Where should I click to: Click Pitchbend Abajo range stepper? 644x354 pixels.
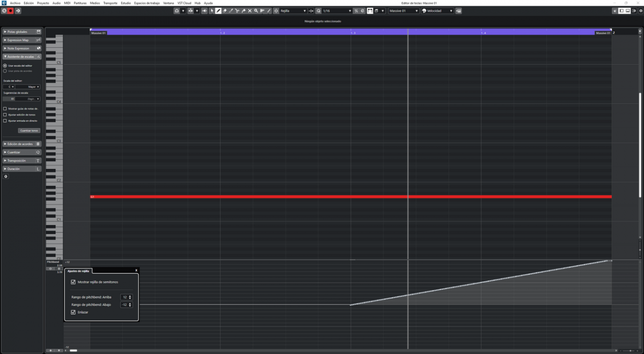tap(130, 305)
